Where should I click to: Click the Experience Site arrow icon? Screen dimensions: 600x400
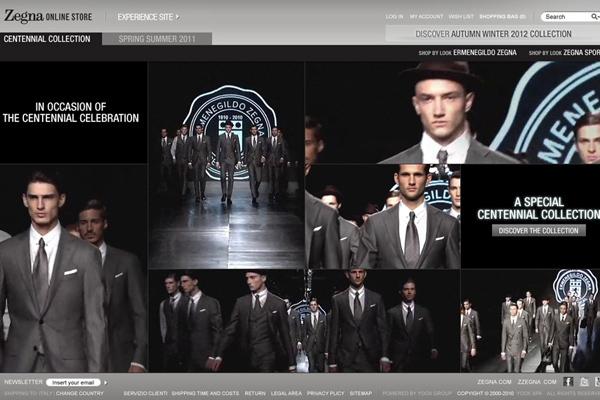click(x=177, y=17)
